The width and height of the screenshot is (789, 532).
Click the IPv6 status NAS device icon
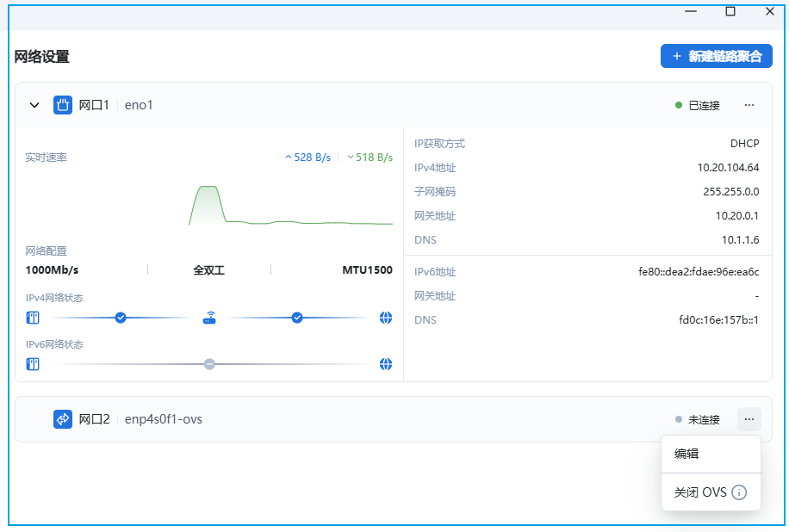33,364
